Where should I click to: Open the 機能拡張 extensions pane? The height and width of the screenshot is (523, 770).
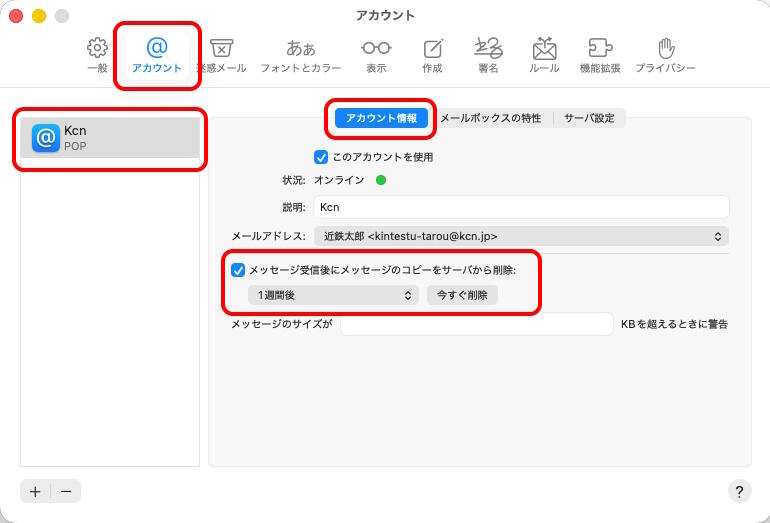[600, 55]
